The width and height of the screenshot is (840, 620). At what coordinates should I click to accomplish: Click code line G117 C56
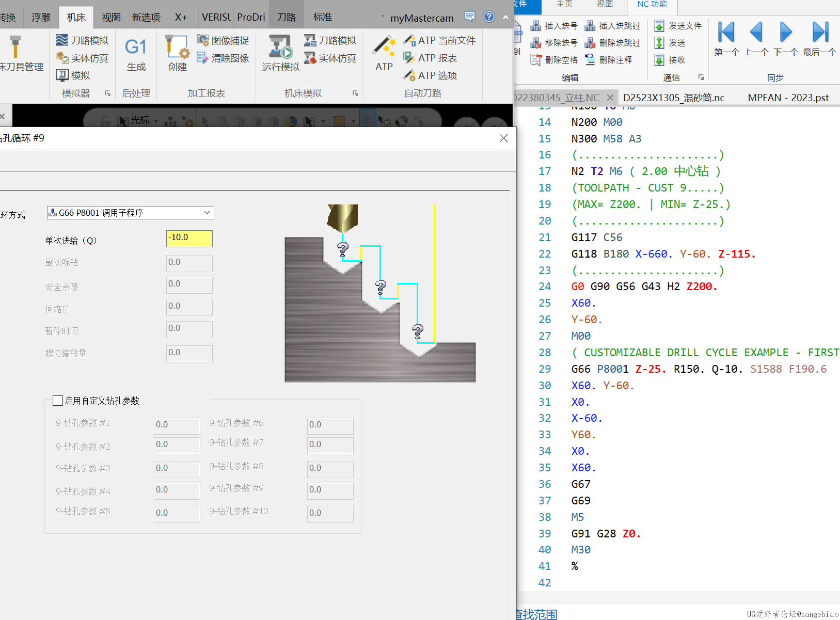tap(597, 237)
